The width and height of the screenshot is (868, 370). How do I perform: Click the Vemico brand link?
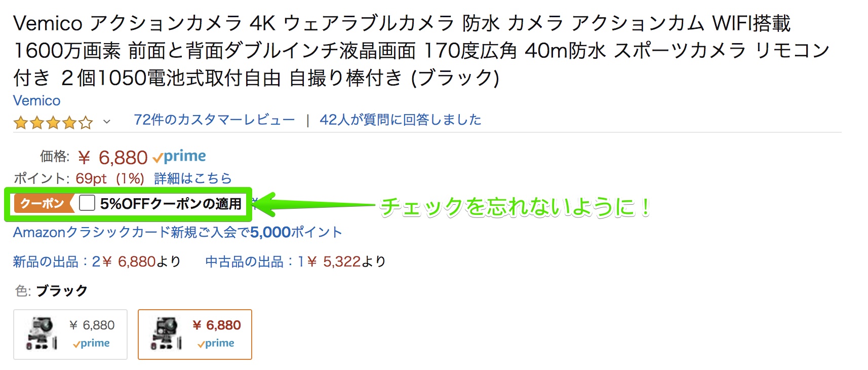(36, 100)
